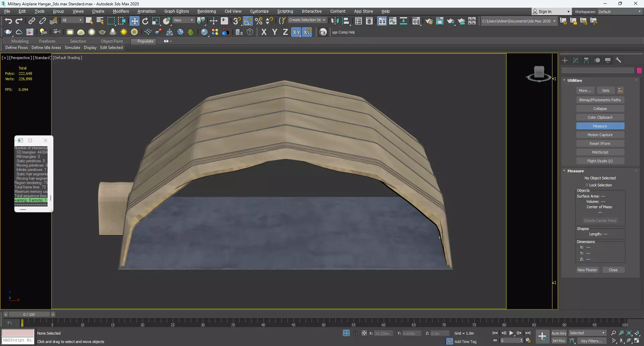644x346 pixels.
Task: Click the magenta object color swatch
Action: click(x=639, y=70)
